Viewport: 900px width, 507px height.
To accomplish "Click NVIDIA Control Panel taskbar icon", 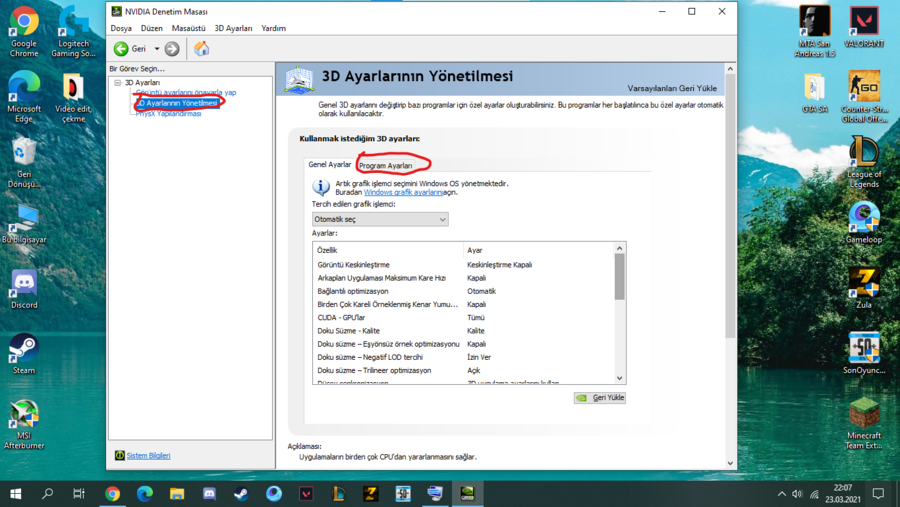I will click(x=467, y=493).
